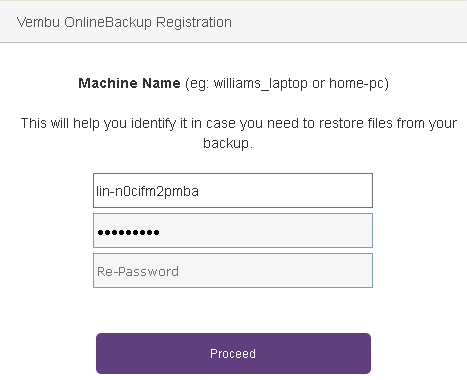Submit registration with the purple Proceed button
467x380 pixels.
233,353
